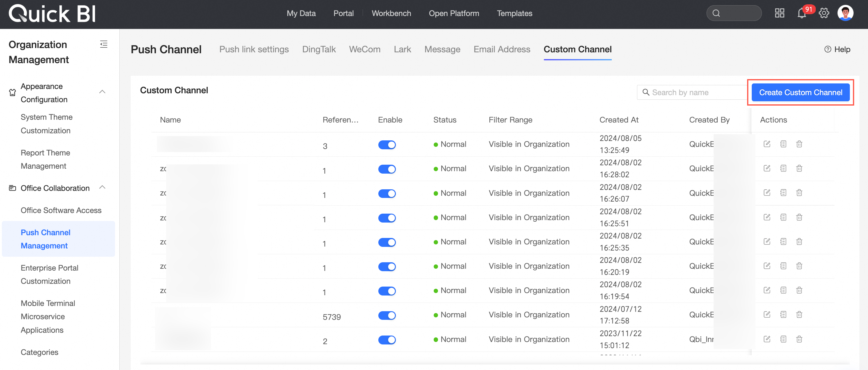Delete the channel created at 15:01:12
This screenshot has height=370, width=868.
pos(799,339)
